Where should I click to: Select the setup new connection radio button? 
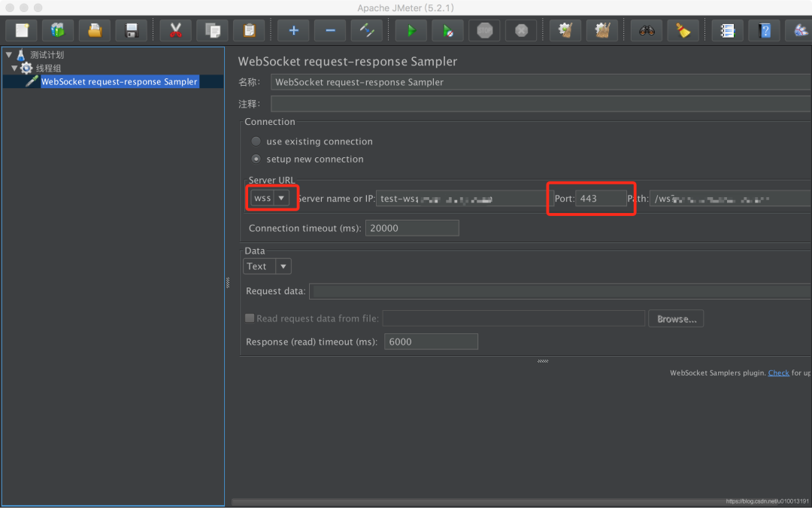[256, 159]
